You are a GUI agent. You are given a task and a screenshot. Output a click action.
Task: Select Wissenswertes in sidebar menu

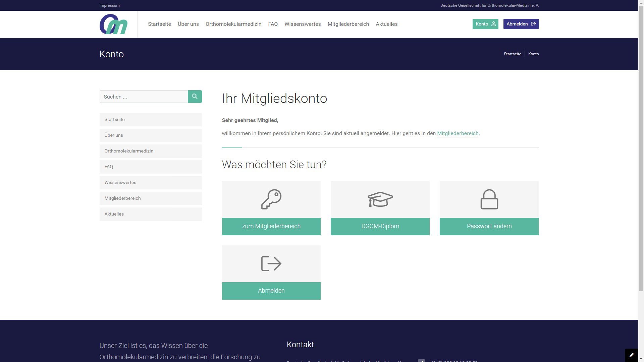tap(151, 183)
